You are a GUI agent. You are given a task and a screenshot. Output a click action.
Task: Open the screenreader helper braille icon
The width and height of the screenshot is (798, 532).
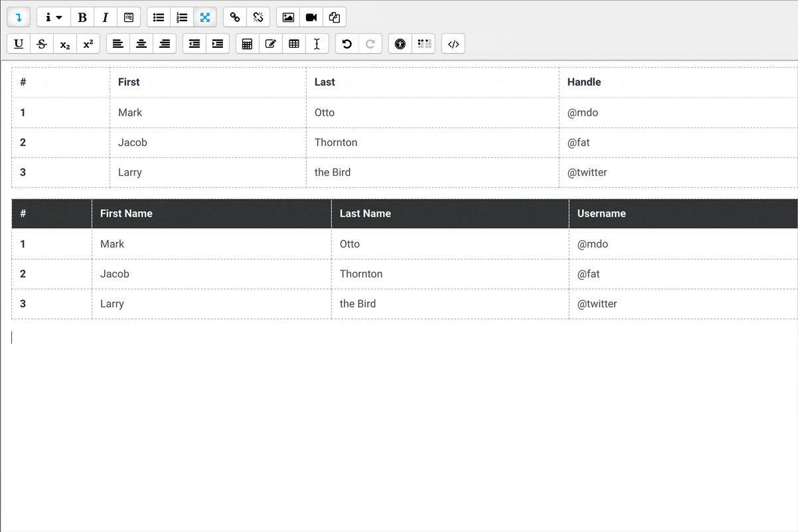coord(424,44)
